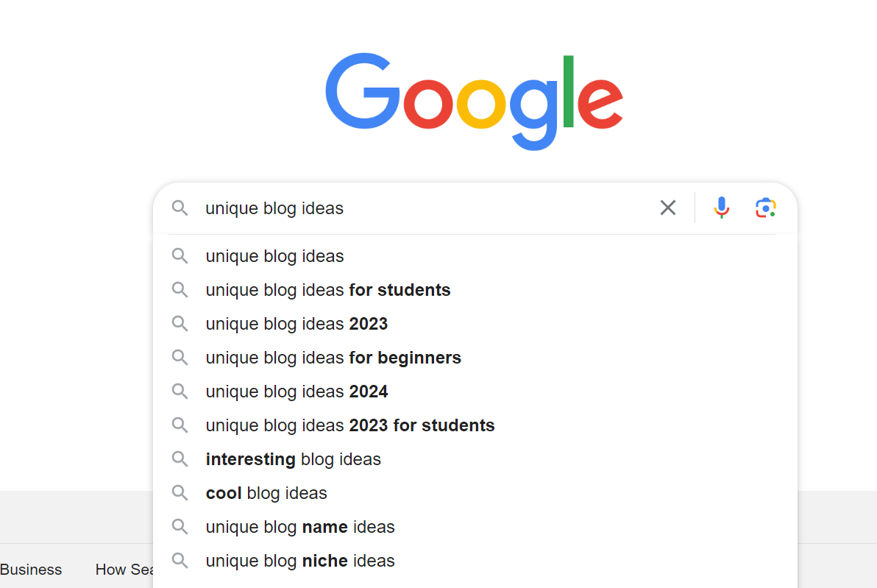Click magnifier icon beside 'unique blog niche ideas'
Image resolution: width=877 pixels, height=588 pixels.
point(180,561)
